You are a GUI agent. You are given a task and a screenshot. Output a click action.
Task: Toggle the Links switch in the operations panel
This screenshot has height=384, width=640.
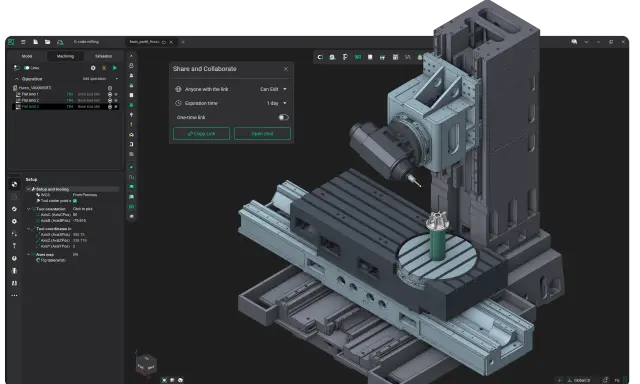point(27,68)
